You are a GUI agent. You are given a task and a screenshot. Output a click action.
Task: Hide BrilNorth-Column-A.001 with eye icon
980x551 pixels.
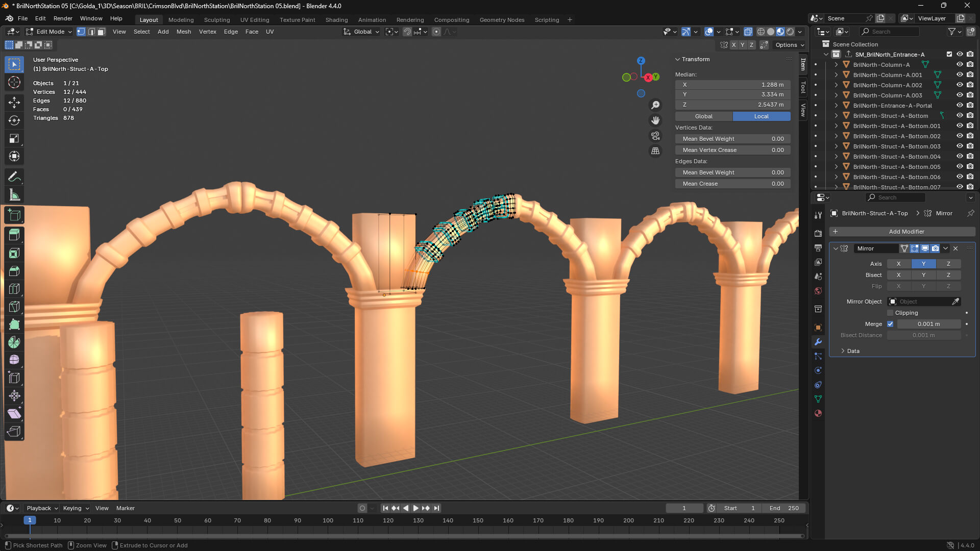click(x=960, y=75)
